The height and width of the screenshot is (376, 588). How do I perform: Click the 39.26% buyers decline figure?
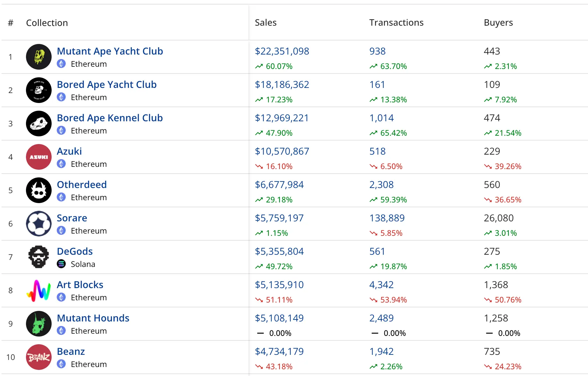click(508, 167)
